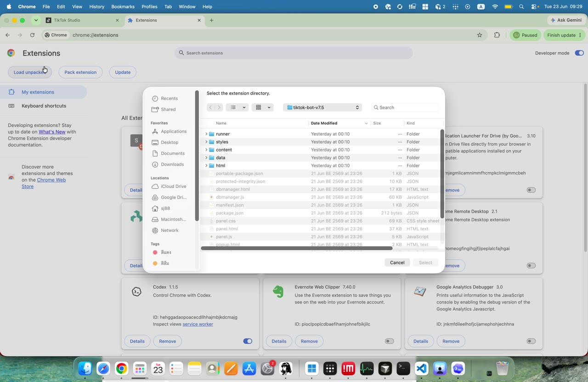Enable the Google Analytics Debugger extension
Image resolution: width=588 pixels, height=382 pixels.
531,341
